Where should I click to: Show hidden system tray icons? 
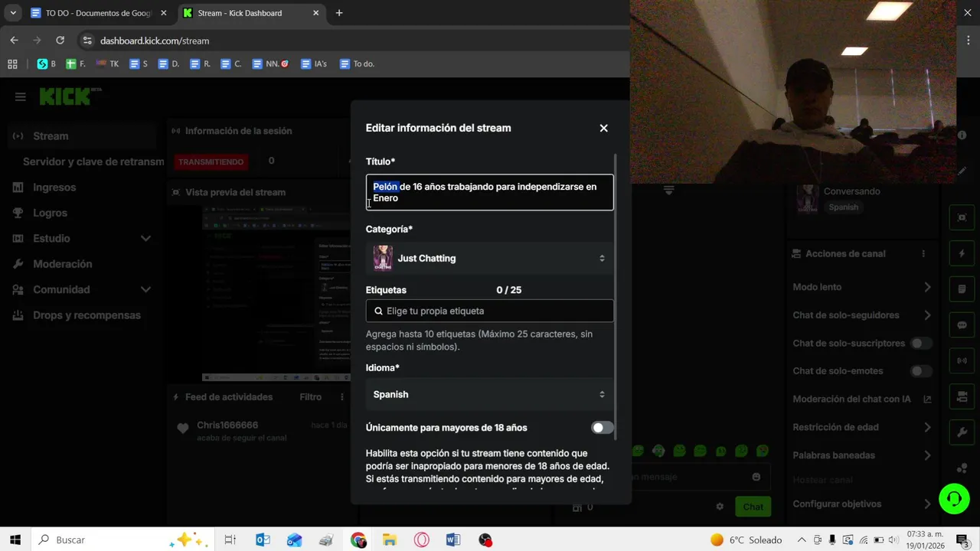click(x=800, y=540)
